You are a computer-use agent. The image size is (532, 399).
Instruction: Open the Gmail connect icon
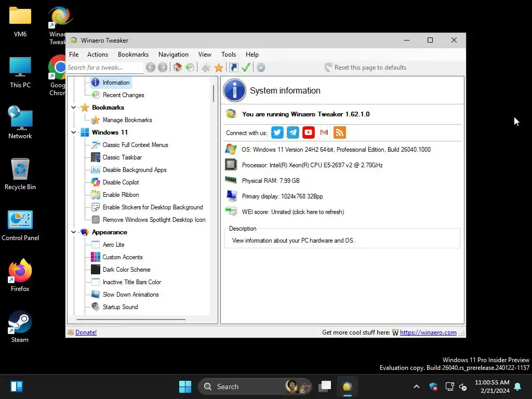click(324, 132)
